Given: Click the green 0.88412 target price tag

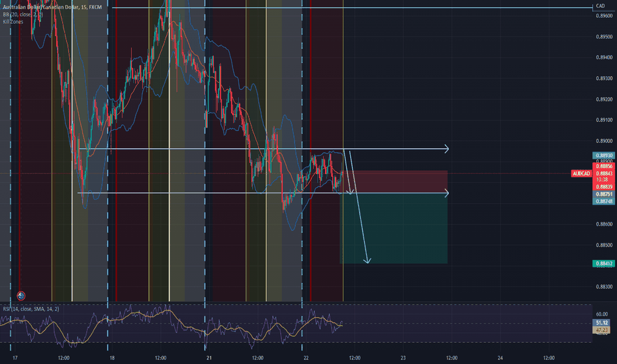Looking at the screenshot, I should tap(604, 263).
